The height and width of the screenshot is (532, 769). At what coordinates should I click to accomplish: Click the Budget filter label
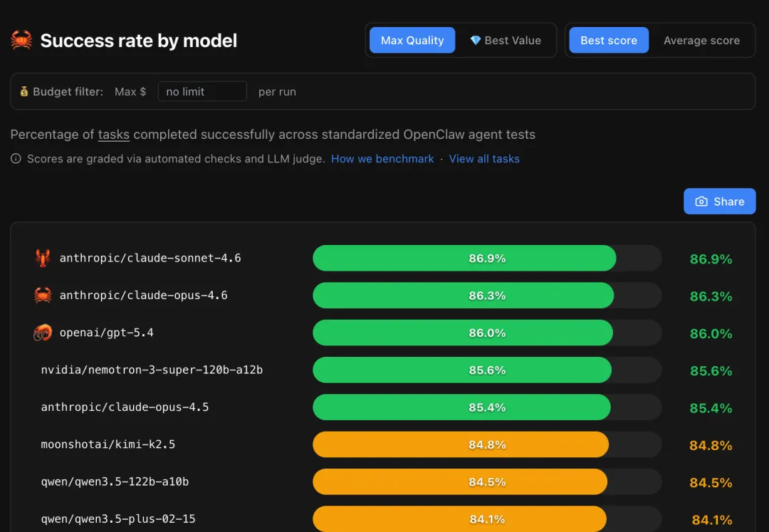(x=68, y=92)
